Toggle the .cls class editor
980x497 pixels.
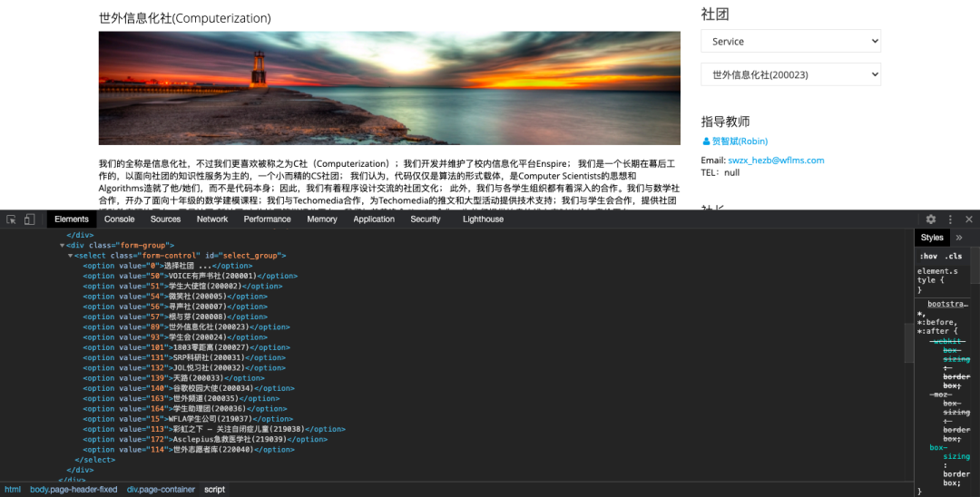click(x=955, y=256)
